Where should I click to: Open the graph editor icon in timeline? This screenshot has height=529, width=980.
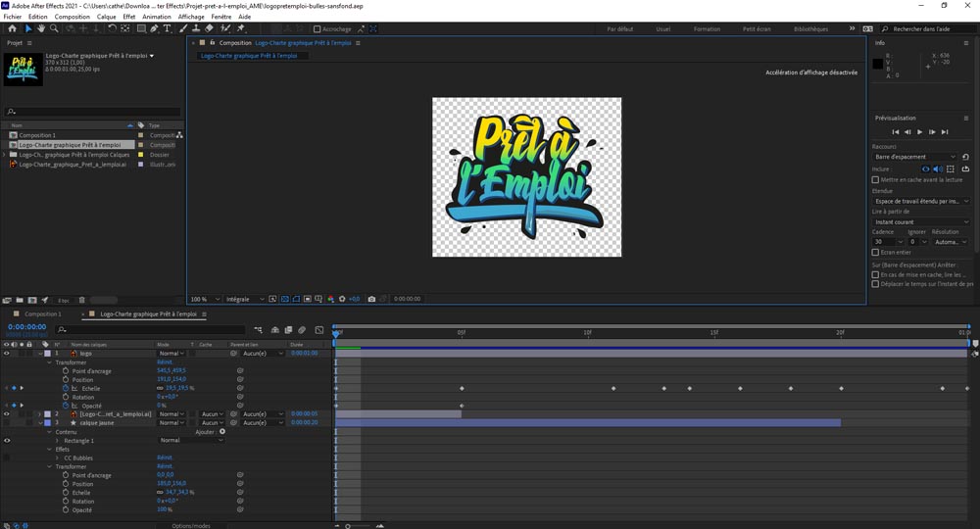pos(318,330)
